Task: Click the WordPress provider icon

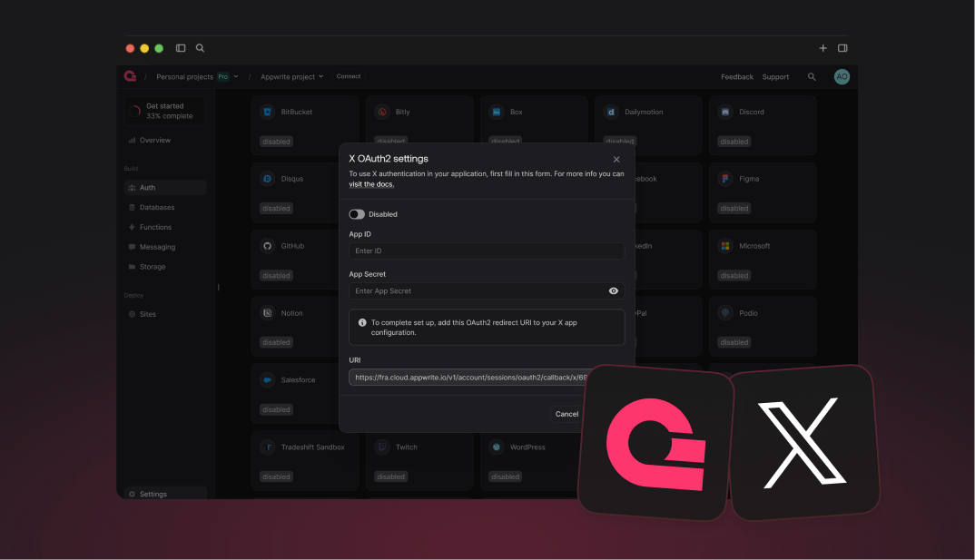Action: [x=496, y=447]
